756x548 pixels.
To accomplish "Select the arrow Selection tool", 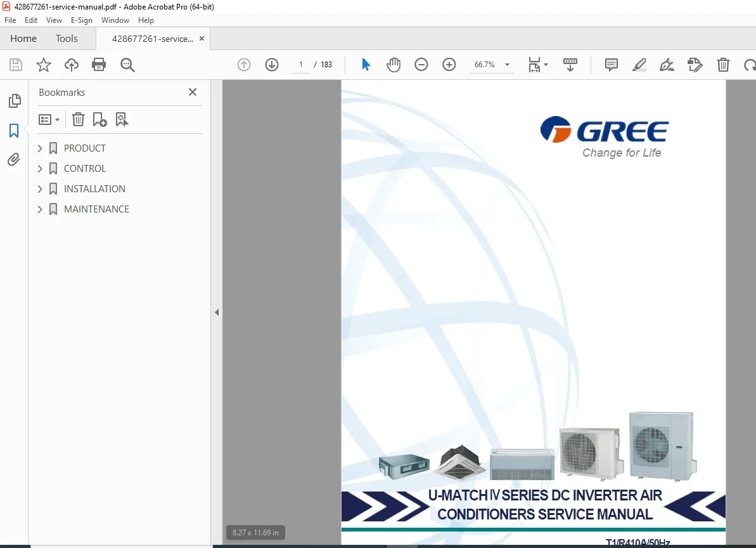I will click(366, 65).
